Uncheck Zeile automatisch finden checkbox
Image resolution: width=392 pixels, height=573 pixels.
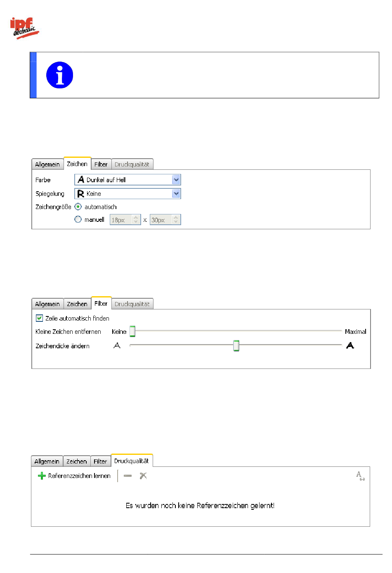point(40,318)
